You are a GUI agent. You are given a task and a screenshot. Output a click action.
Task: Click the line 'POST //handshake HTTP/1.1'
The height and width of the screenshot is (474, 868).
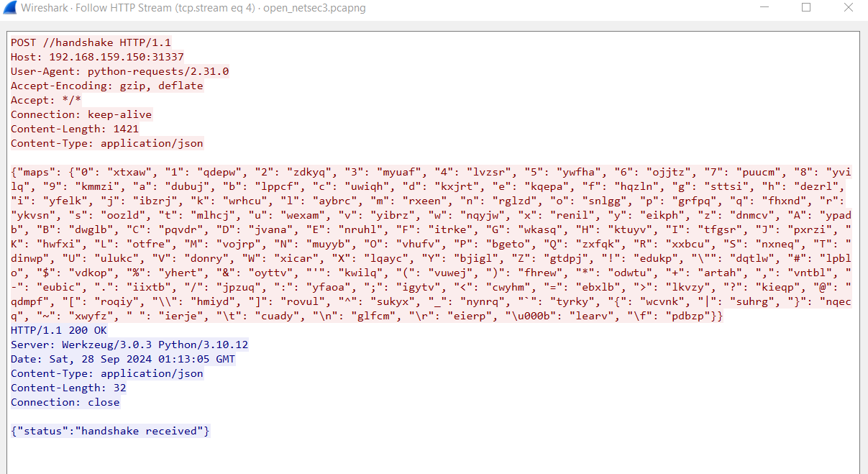[x=91, y=42]
